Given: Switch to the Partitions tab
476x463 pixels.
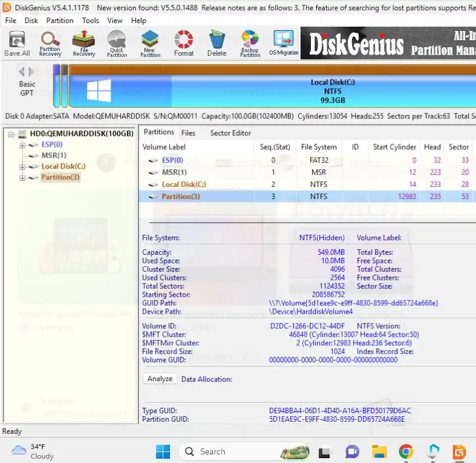Looking at the screenshot, I should [x=159, y=132].
